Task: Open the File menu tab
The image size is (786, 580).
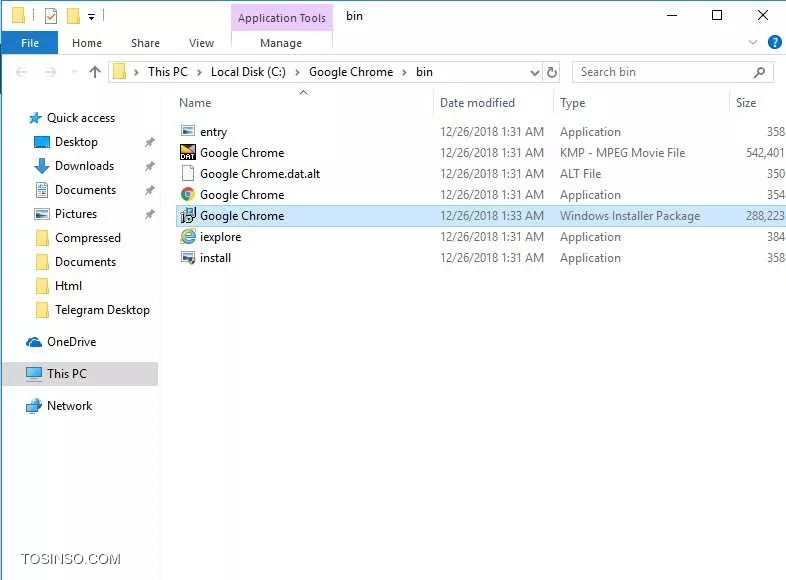Action: [30, 43]
